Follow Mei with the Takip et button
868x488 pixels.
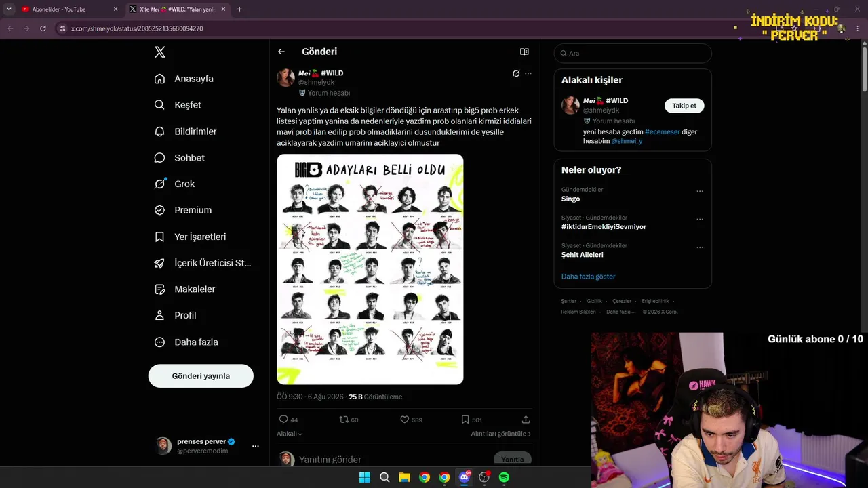[684, 106]
